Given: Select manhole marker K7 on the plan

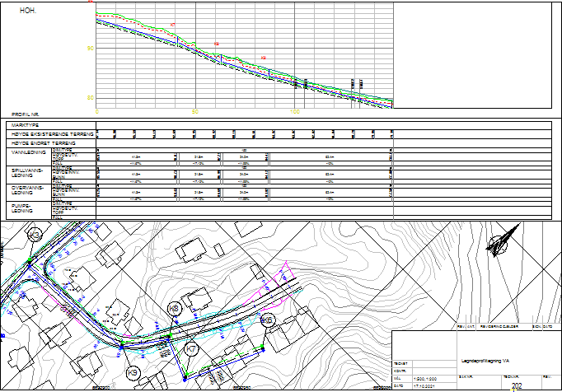Looking at the screenshot, I should coord(192,349).
